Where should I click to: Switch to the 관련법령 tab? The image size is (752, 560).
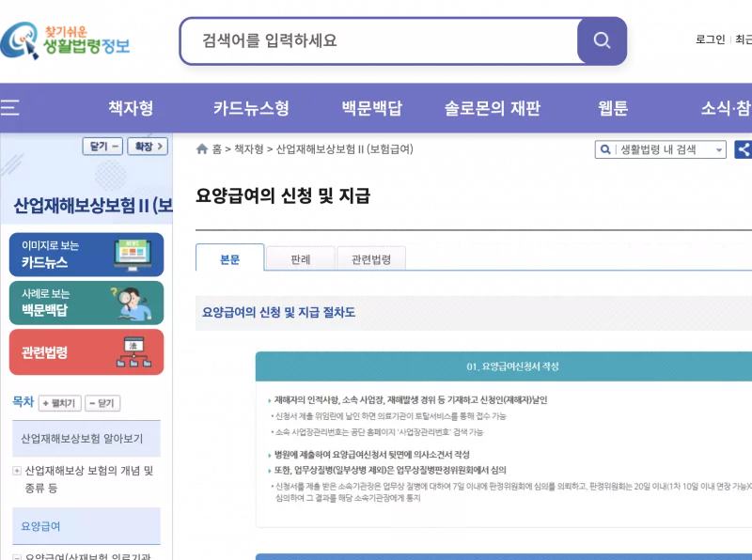click(371, 259)
